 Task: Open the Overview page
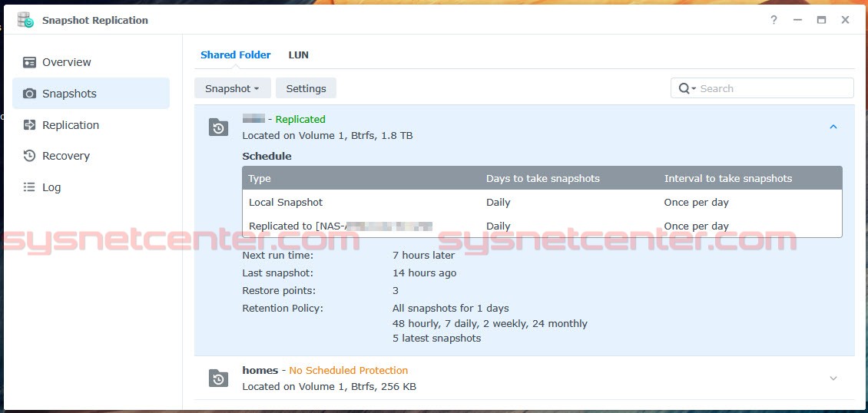point(91,62)
